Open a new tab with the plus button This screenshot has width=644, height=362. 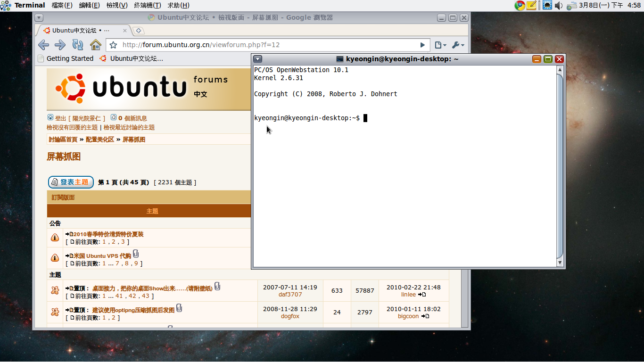139,31
